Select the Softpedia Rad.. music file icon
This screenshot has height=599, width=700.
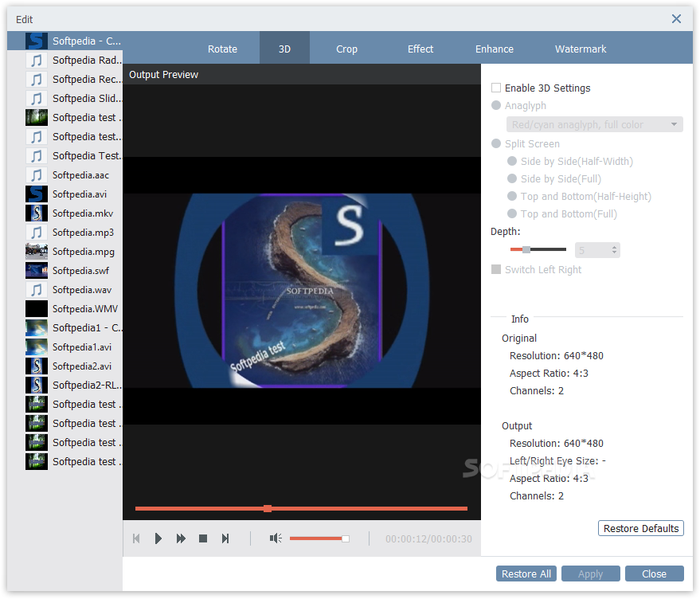point(37,61)
